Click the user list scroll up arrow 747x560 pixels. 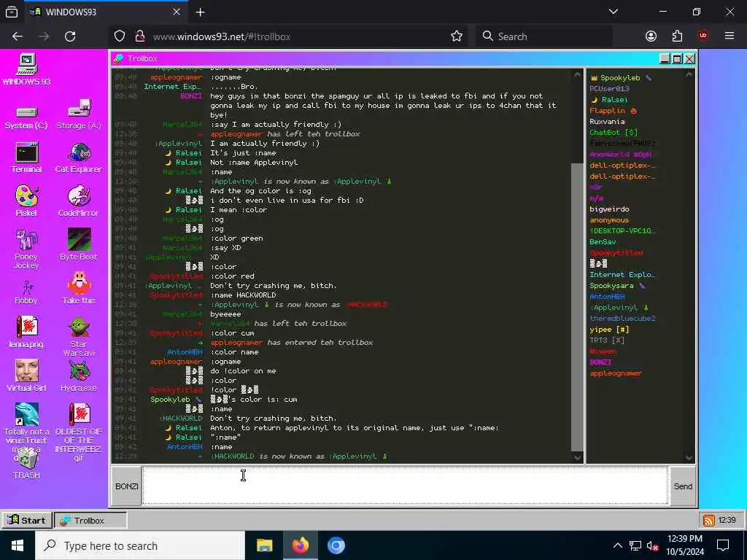(x=689, y=74)
